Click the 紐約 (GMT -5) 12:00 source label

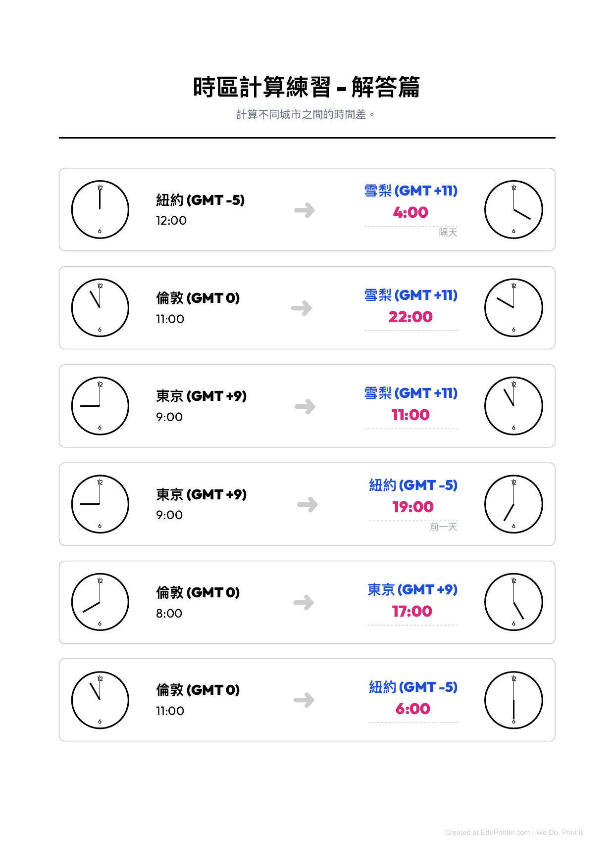click(201, 200)
